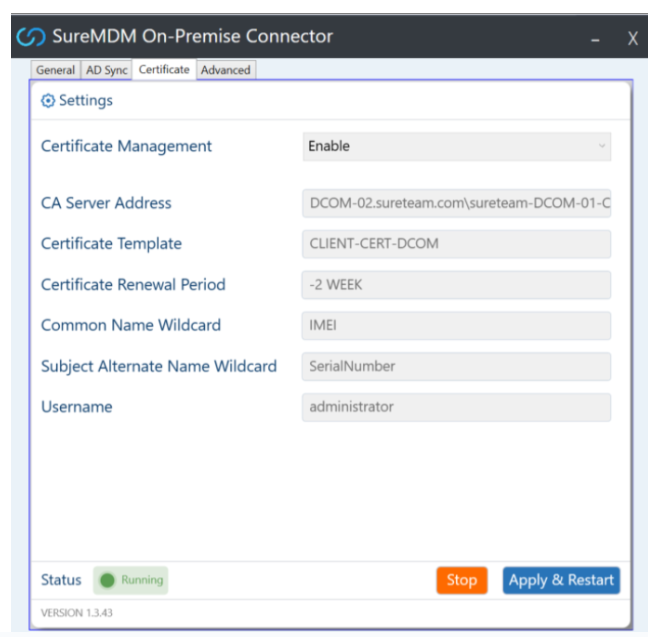The width and height of the screenshot is (648, 637).
Task: Switch to the AD Sync tab
Action: click(106, 70)
